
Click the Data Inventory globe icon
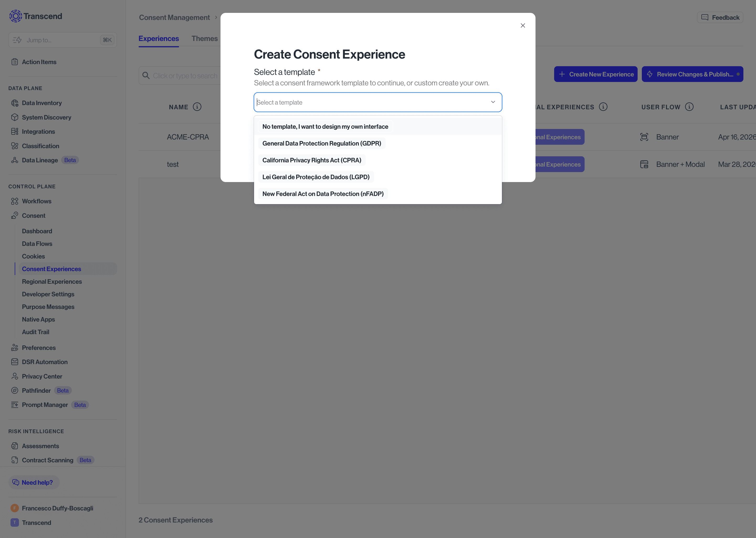14,103
